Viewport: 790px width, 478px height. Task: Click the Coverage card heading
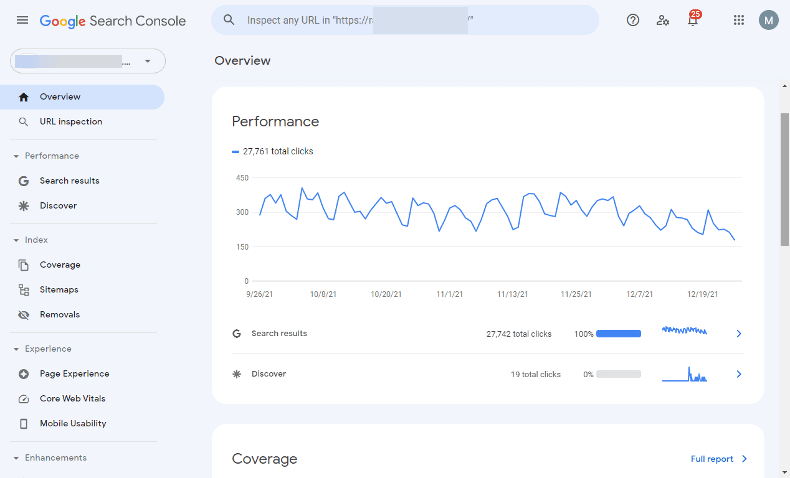click(x=265, y=459)
